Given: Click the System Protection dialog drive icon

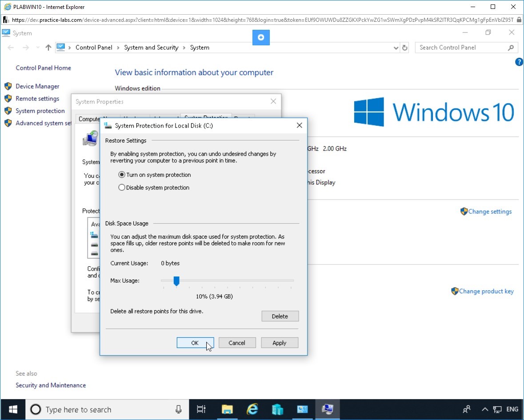Looking at the screenshot, I should tap(108, 125).
